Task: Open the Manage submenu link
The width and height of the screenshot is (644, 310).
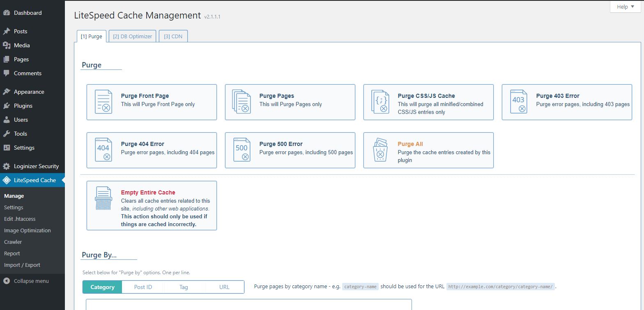Action: [14, 196]
